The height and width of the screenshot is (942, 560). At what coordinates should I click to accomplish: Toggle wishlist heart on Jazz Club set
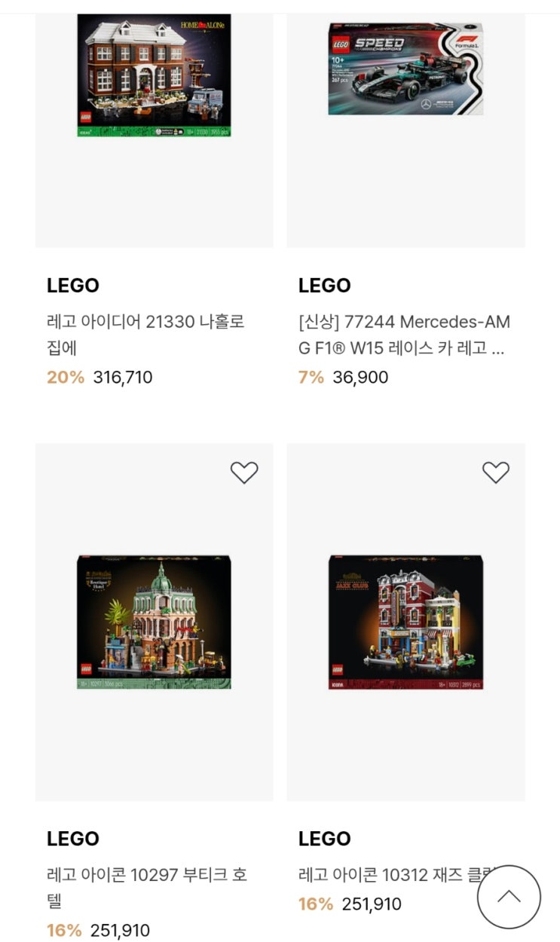point(496,473)
